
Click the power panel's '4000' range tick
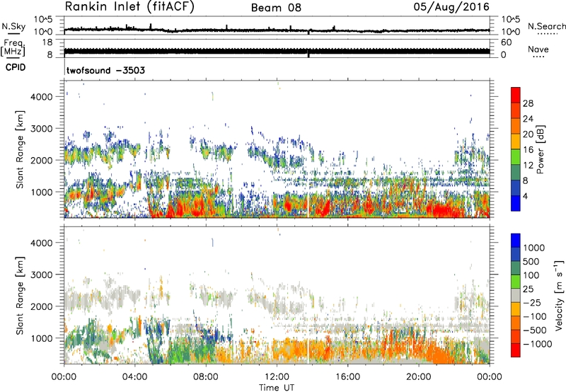pyautogui.click(x=41, y=97)
